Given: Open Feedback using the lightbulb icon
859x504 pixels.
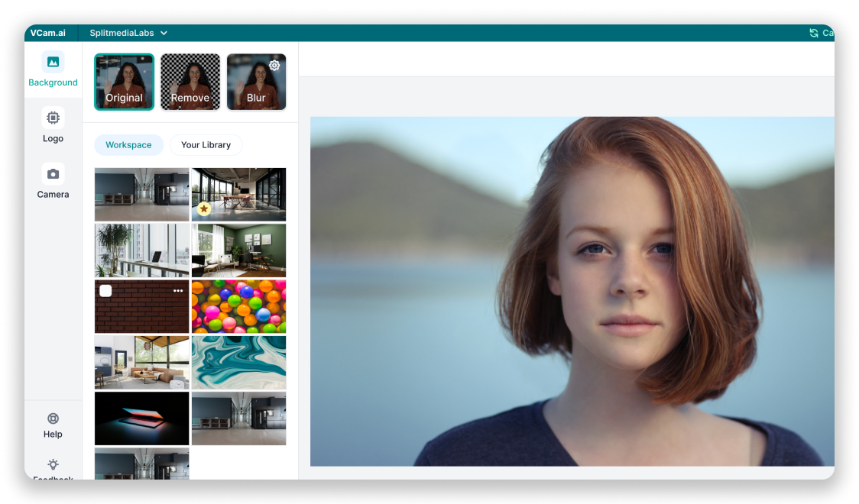Looking at the screenshot, I should click(53, 464).
